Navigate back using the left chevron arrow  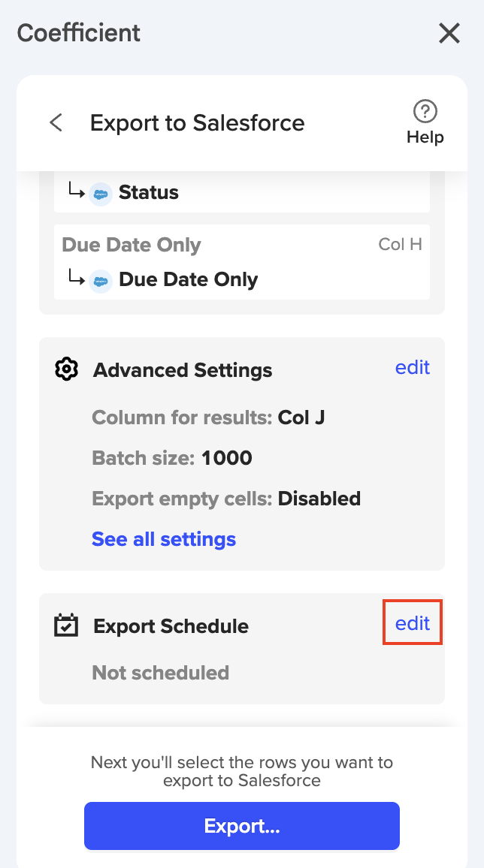[x=56, y=122]
